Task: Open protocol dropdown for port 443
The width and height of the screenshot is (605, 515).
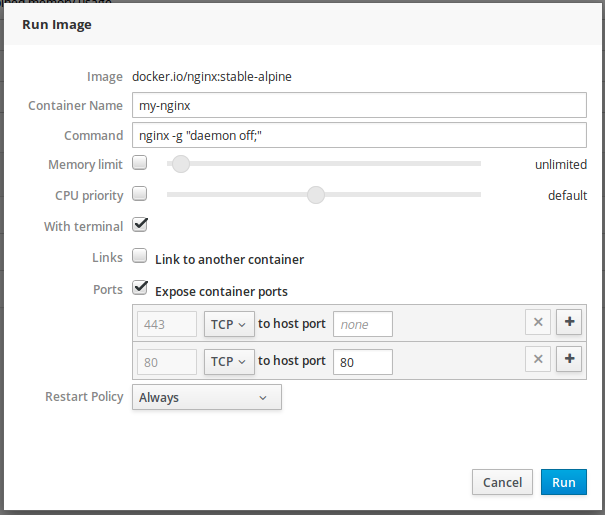Action: pos(229,324)
